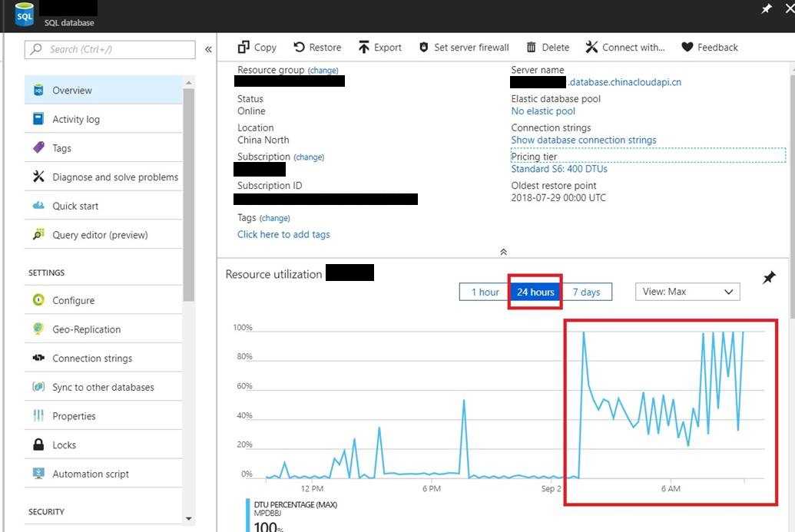The image size is (795, 532).
Task: Open Standard S6: 400 DTUs pricing tier
Action: (559, 169)
